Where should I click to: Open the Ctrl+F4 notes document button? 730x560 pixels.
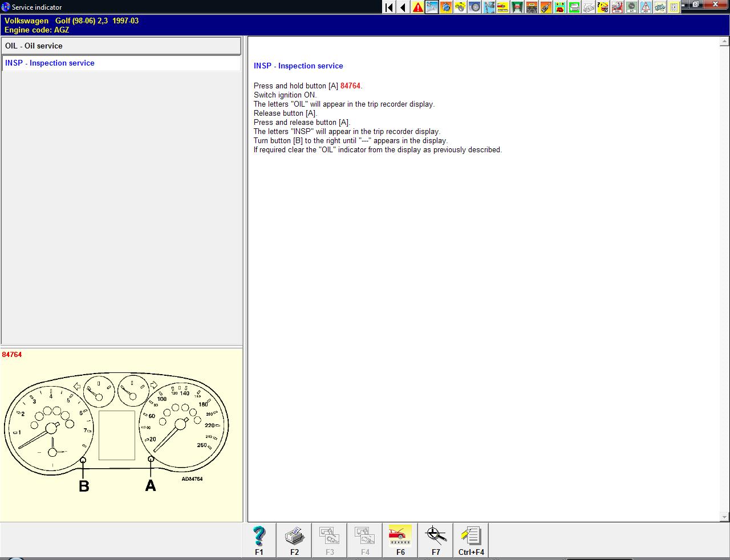click(471, 540)
